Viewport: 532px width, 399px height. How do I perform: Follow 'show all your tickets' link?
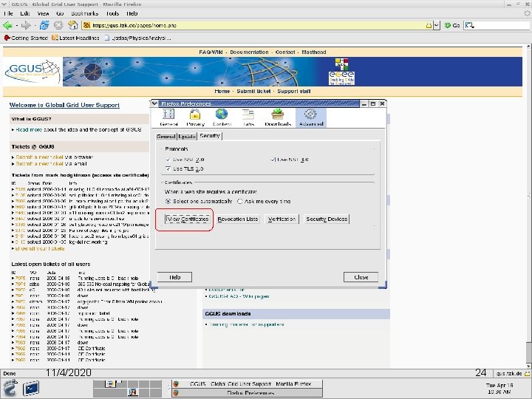pos(40,249)
